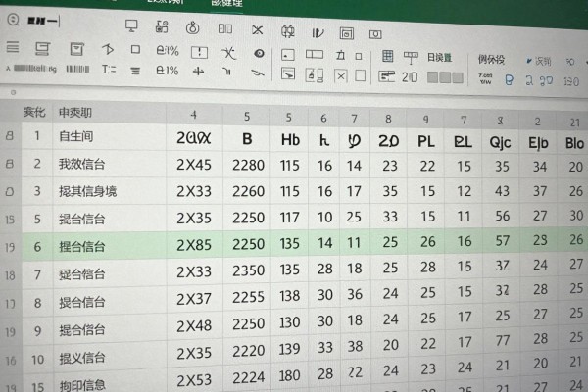Click the barcode-like icon
588x392 pixels.
point(77,69)
